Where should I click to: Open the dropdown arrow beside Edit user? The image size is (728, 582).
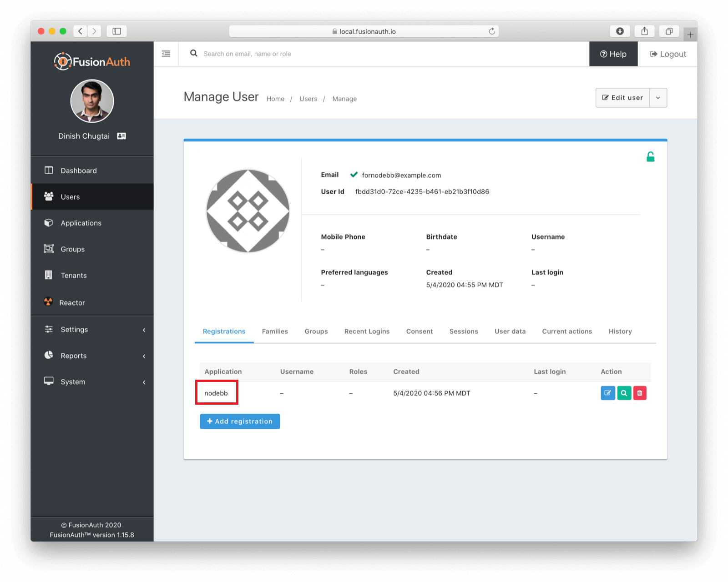[x=658, y=98]
